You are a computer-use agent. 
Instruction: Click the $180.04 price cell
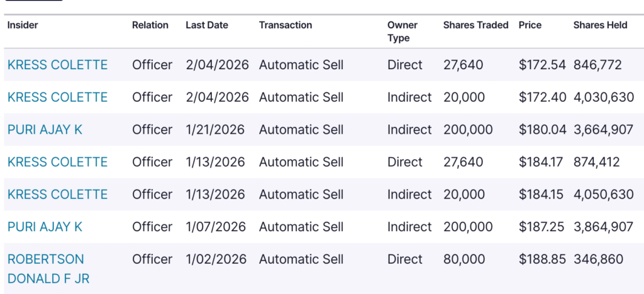tap(542, 130)
